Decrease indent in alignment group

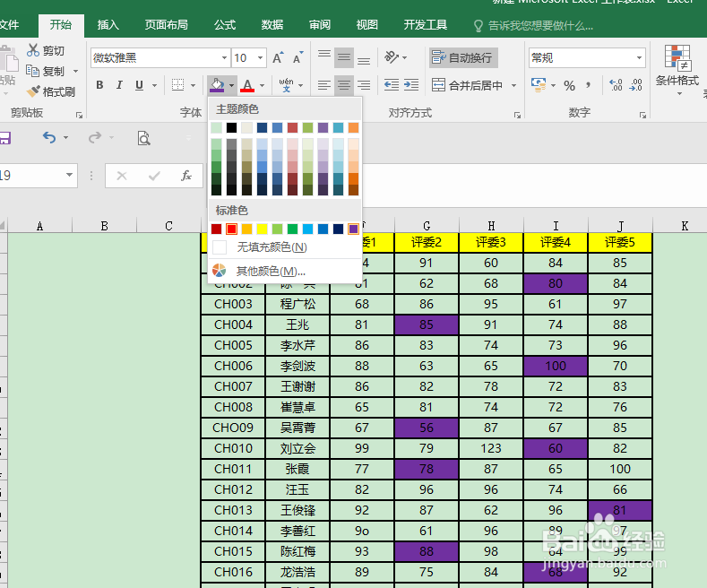[x=392, y=85]
